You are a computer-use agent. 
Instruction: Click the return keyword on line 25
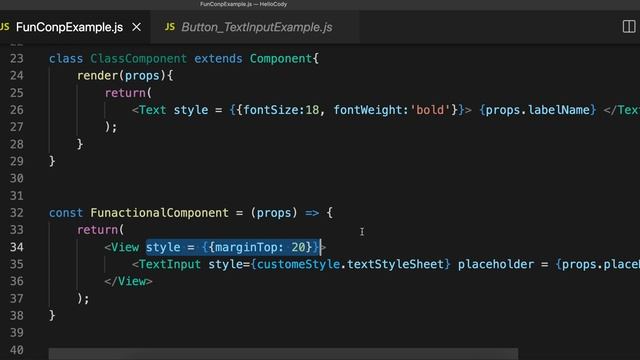(125, 93)
